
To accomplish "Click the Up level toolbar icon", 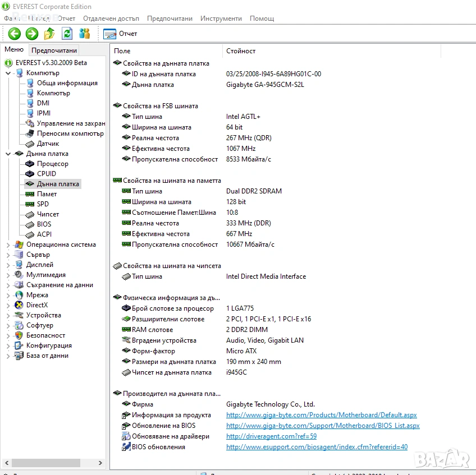I will pyautogui.click(x=49, y=34).
